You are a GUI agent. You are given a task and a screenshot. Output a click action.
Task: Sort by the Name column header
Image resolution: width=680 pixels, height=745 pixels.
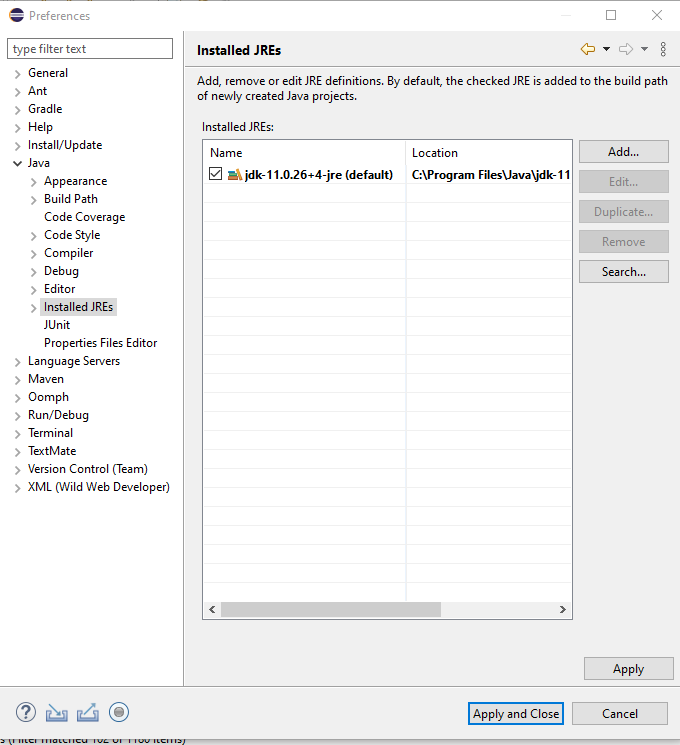[x=305, y=153]
